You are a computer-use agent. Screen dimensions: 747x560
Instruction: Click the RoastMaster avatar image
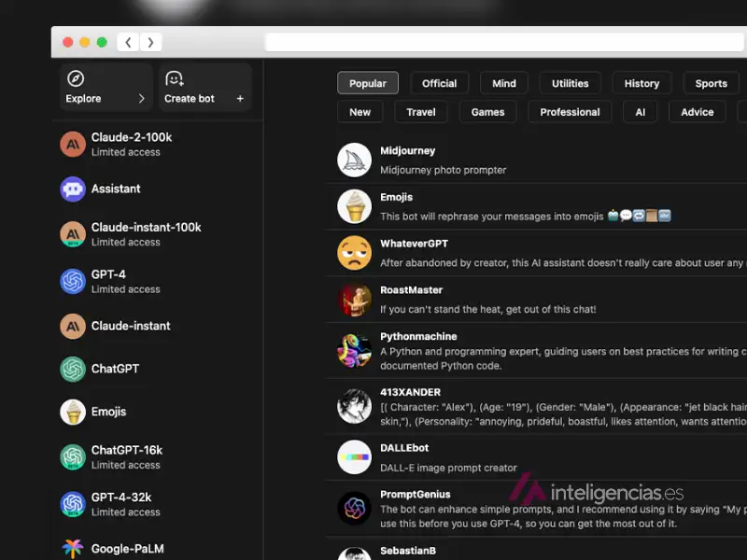(x=355, y=300)
